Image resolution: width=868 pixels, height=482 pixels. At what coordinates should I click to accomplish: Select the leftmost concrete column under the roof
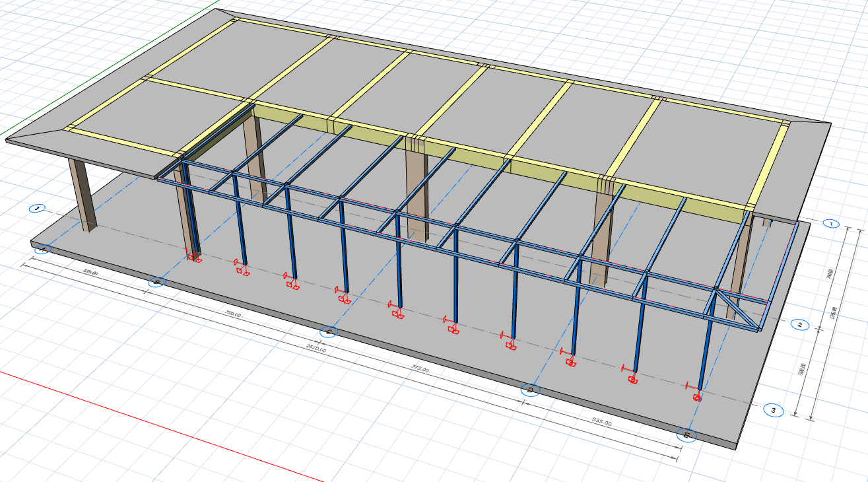click(83, 195)
